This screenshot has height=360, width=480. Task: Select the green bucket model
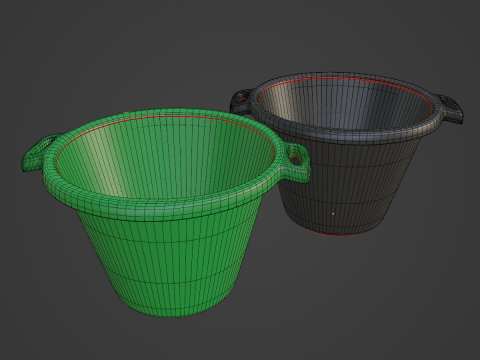tap(166, 213)
